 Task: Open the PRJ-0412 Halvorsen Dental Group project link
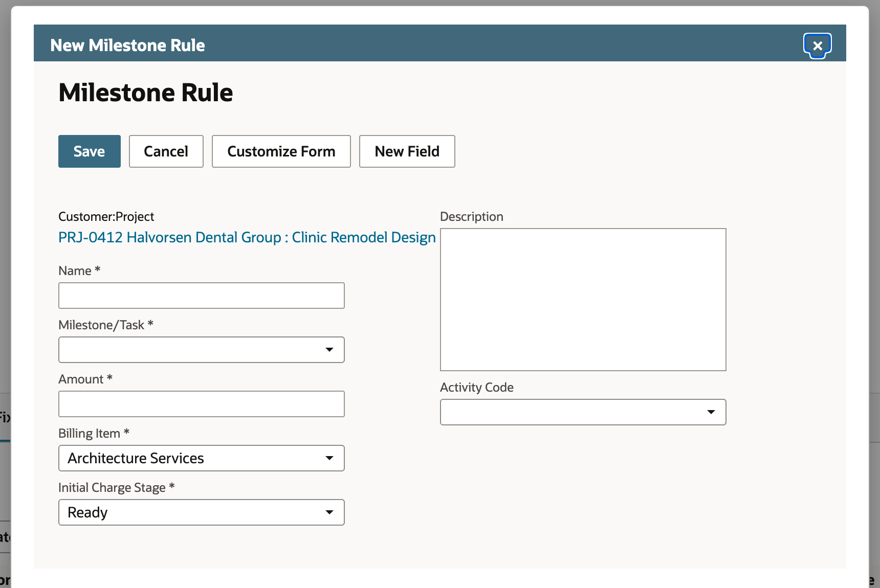[x=247, y=237]
